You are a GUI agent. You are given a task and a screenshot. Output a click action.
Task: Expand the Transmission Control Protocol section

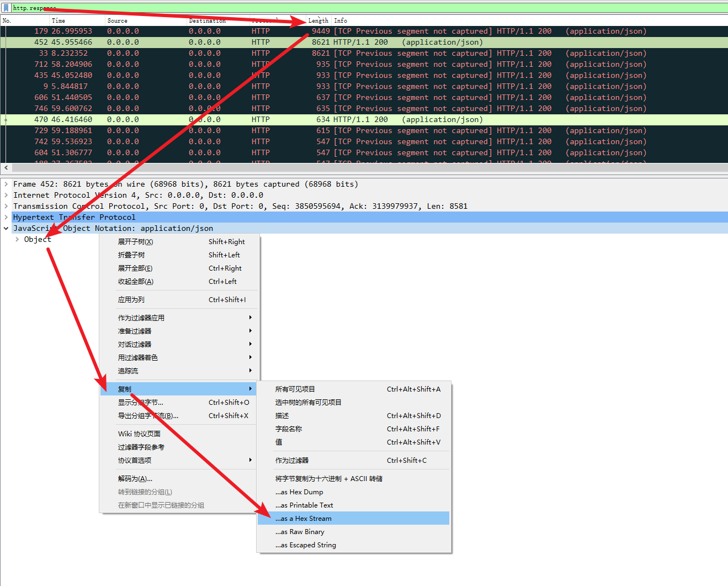(x=6, y=207)
